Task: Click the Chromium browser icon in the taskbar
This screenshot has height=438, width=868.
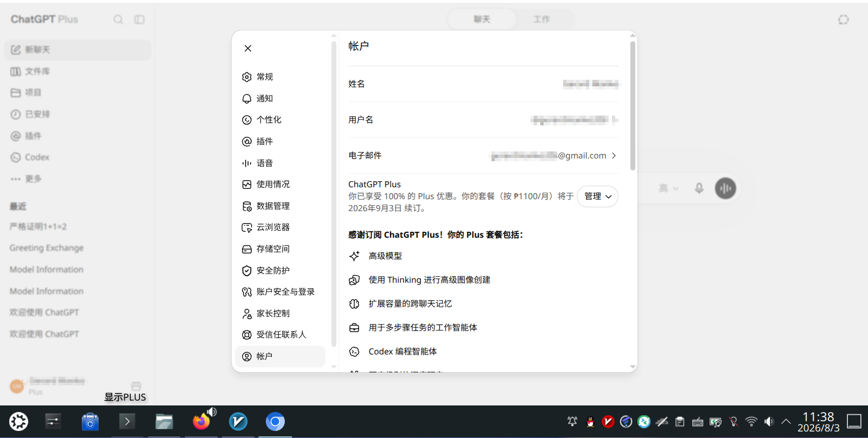Action: tap(275, 422)
